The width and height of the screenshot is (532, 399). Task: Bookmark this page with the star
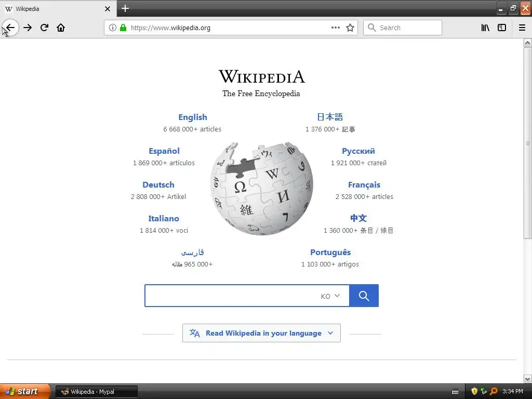click(x=350, y=28)
